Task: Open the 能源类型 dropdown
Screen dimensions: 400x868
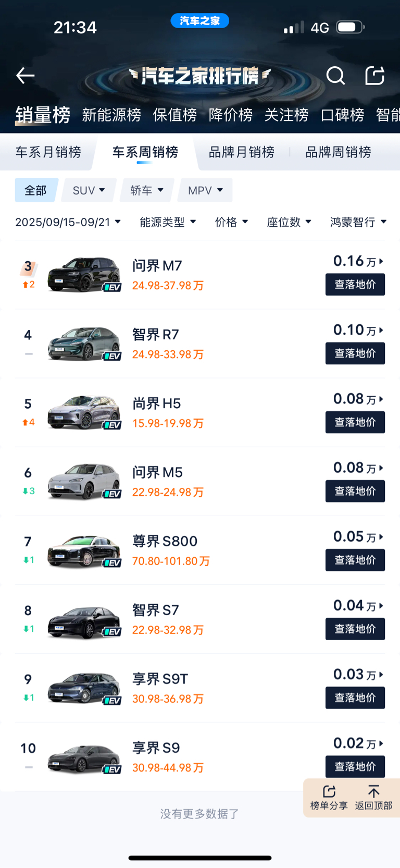Action: click(x=168, y=222)
